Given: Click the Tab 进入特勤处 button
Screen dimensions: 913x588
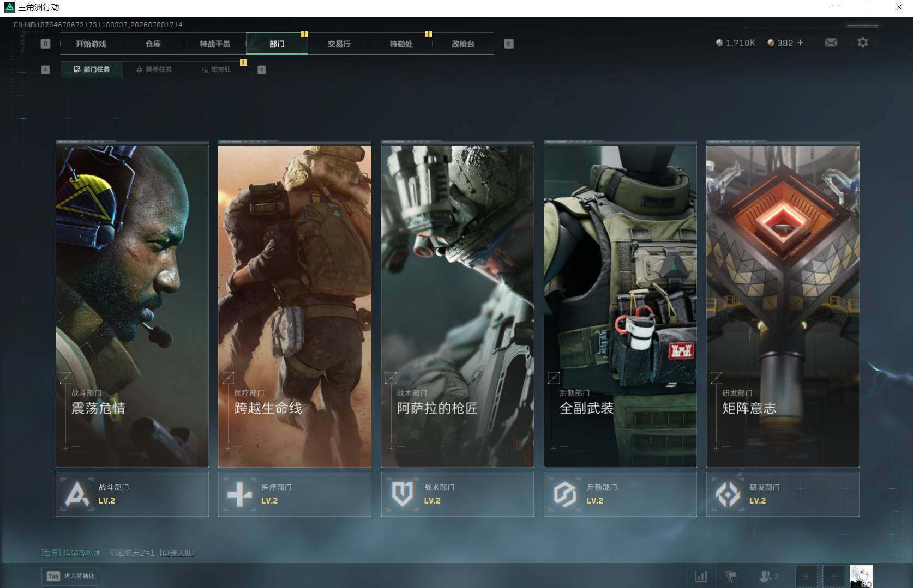Looking at the screenshot, I should pyautogui.click(x=71, y=576).
